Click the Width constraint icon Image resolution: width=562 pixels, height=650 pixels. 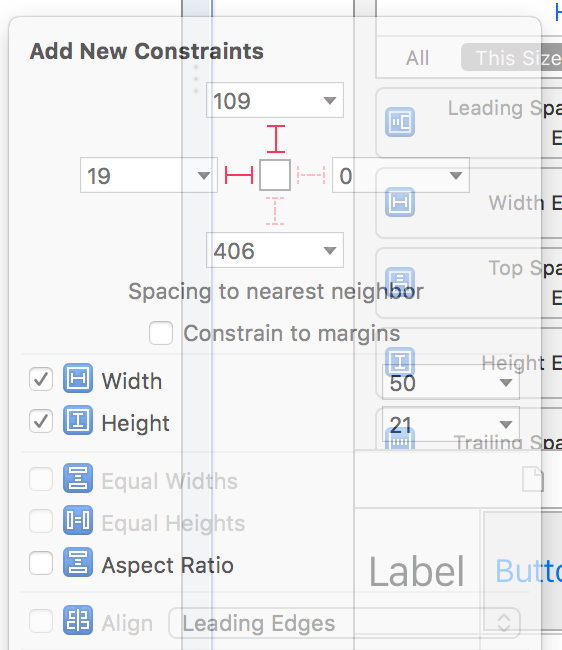pos(78,378)
